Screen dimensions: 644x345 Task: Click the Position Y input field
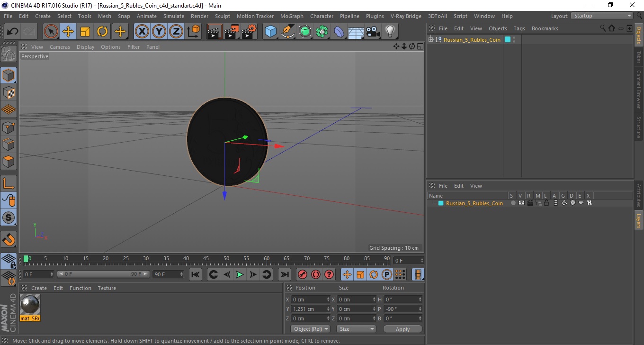311,309
